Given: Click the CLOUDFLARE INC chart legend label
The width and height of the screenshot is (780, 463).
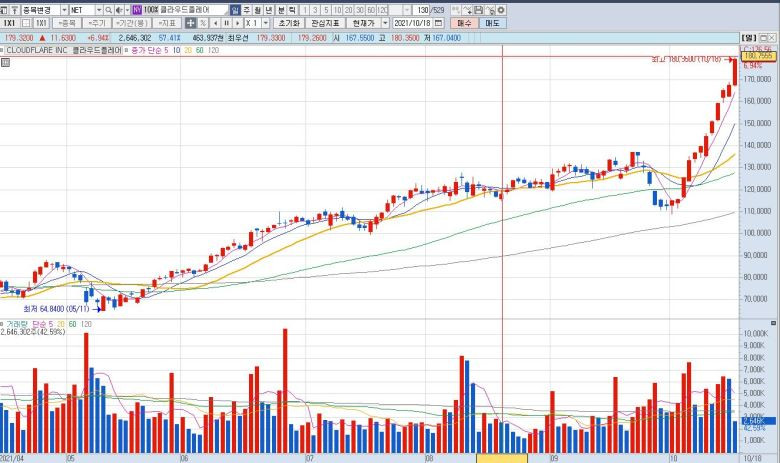Looking at the screenshot, I should (x=64, y=50).
